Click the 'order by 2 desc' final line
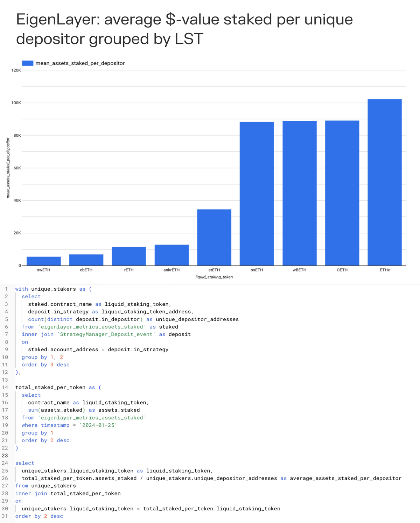Viewport: 420px width, 523px height. 39,516
